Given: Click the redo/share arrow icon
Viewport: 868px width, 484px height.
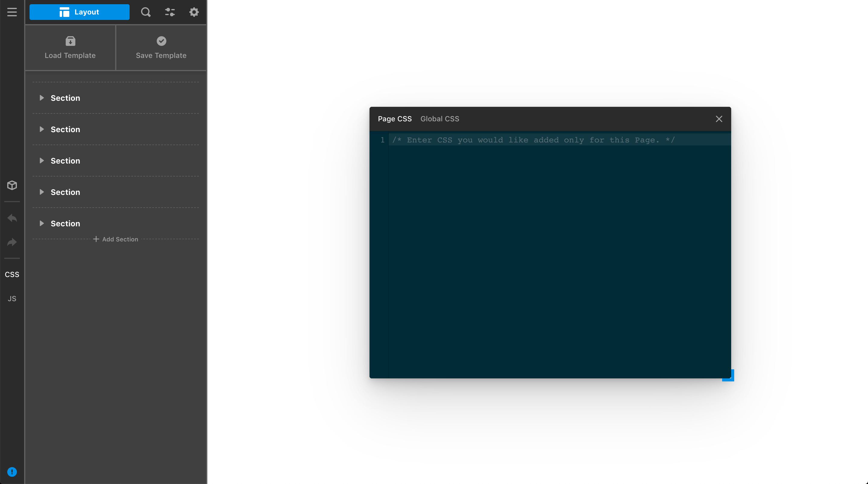Looking at the screenshot, I should [12, 242].
